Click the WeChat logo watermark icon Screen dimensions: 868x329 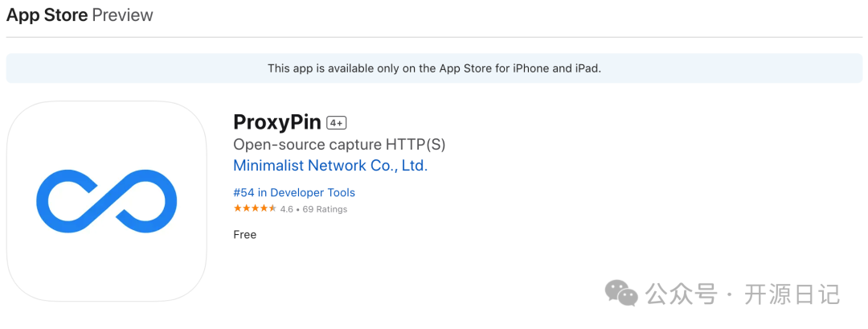(x=621, y=294)
